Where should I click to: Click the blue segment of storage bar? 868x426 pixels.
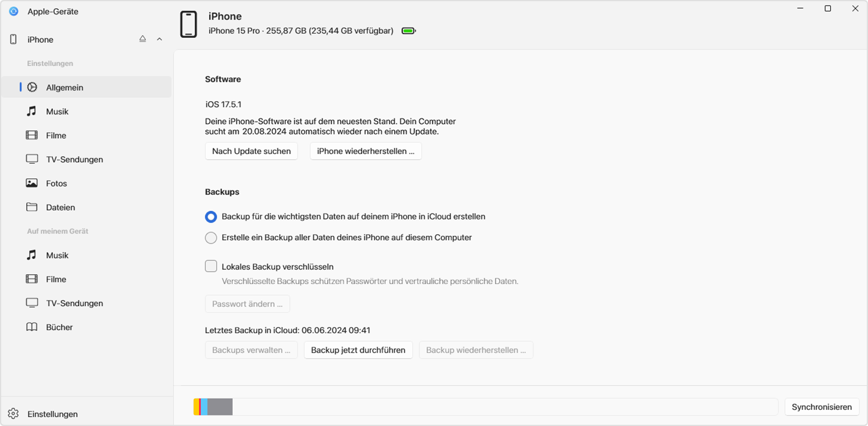tap(204, 407)
